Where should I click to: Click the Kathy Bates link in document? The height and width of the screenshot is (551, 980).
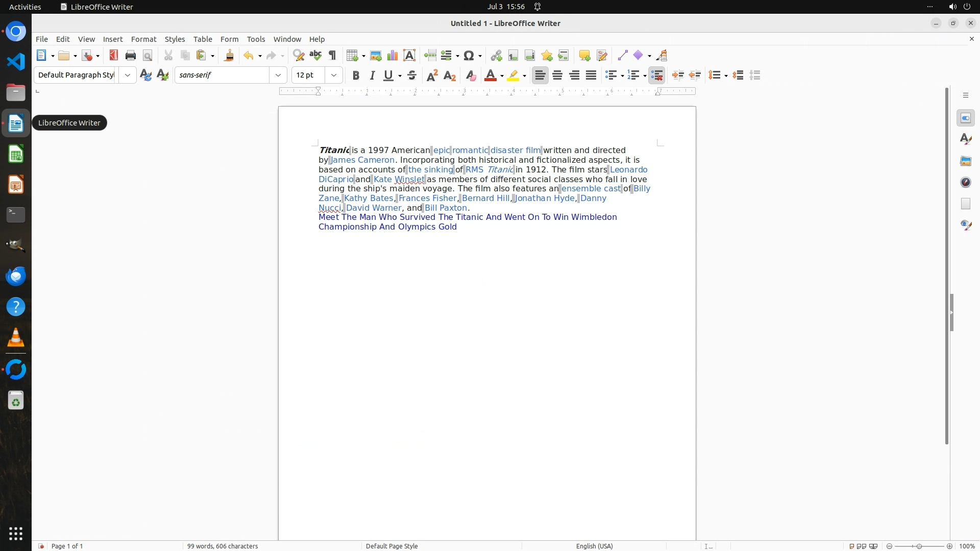(x=369, y=198)
